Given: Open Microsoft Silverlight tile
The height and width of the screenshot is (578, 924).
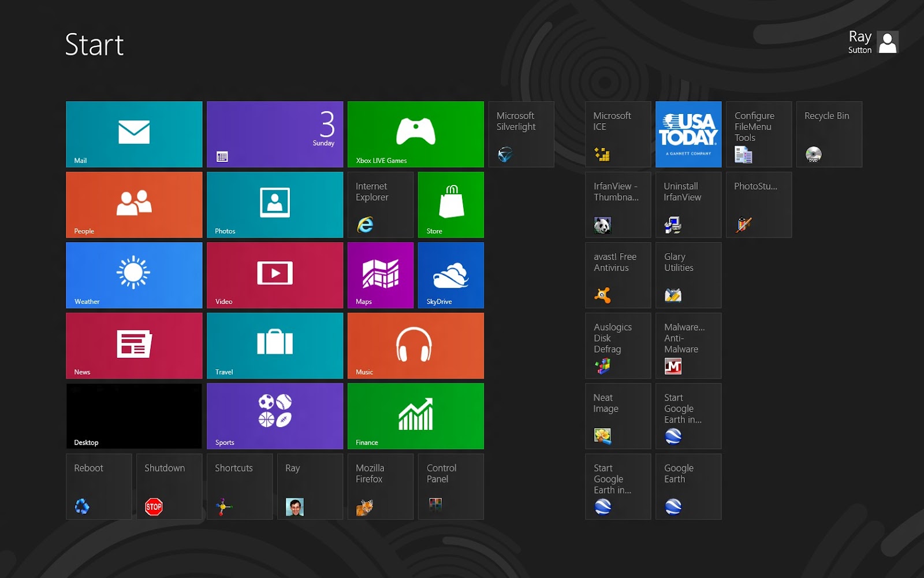Looking at the screenshot, I should 521,135.
